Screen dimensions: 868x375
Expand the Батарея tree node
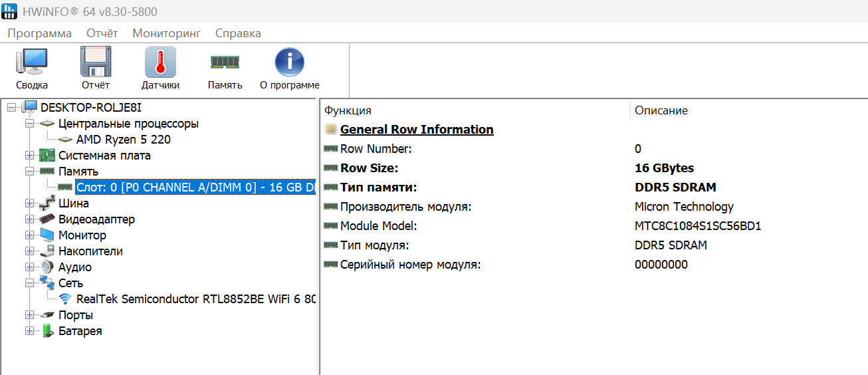tap(29, 331)
